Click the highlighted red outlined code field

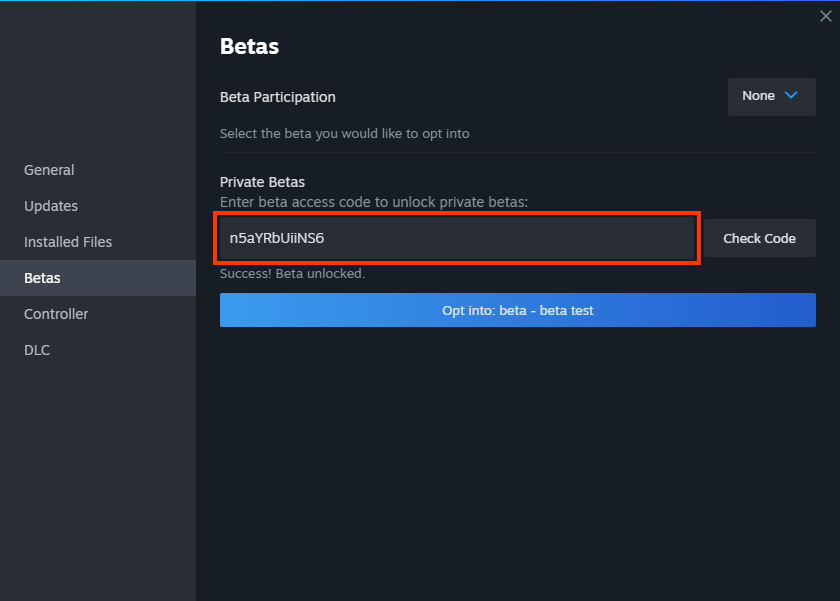click(457, 238)
